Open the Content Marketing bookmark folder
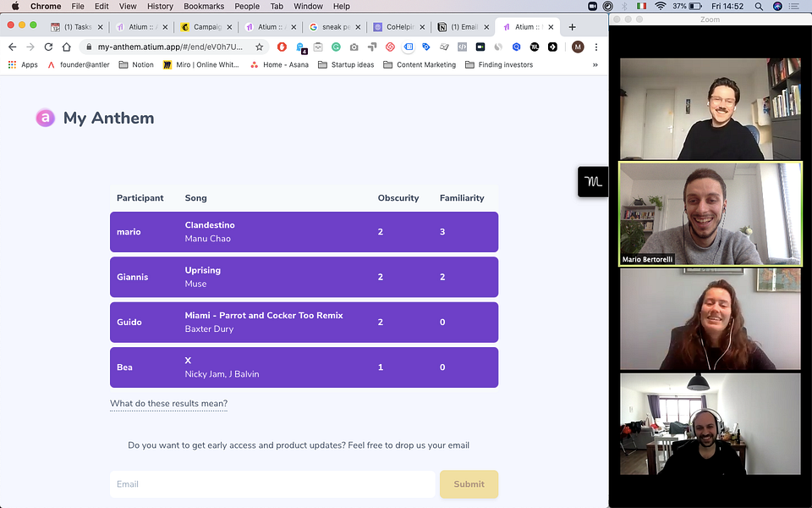Viewport: 812px width, 508px height. (x=420, y=65)
